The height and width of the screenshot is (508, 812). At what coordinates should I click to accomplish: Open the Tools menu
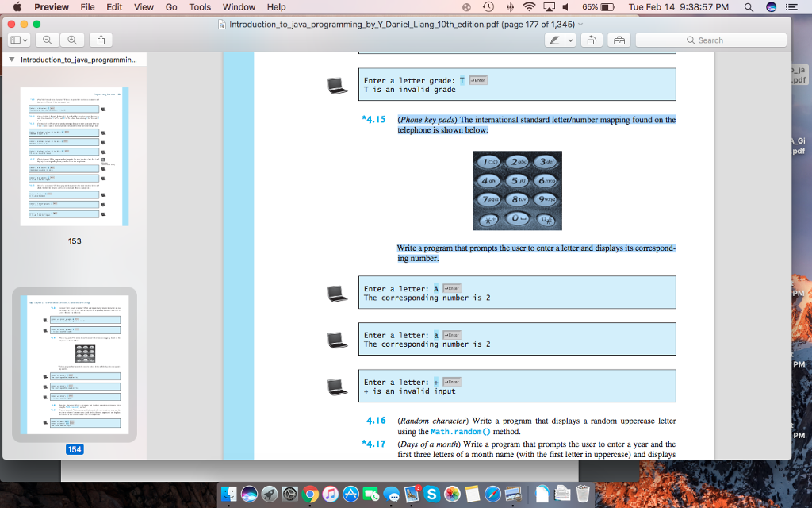coord(200,7)
